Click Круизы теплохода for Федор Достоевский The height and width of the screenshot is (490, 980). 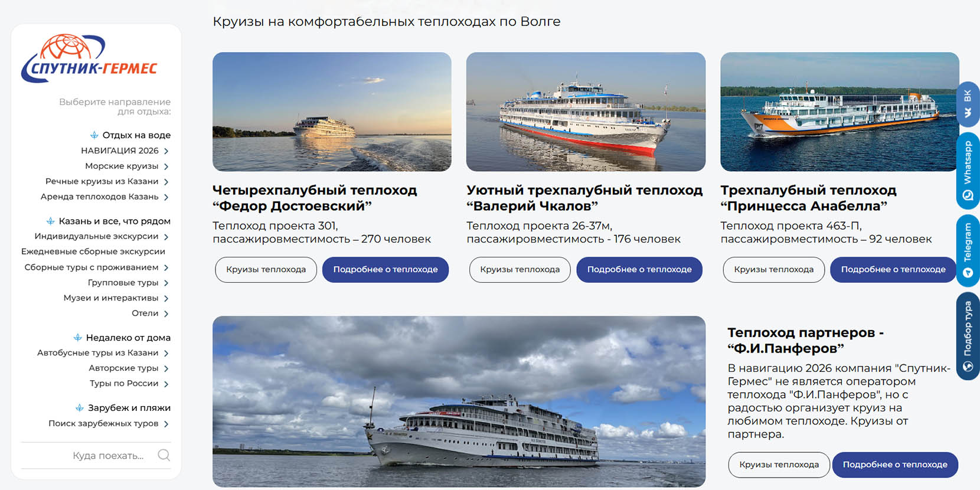(x=266, y=270)
